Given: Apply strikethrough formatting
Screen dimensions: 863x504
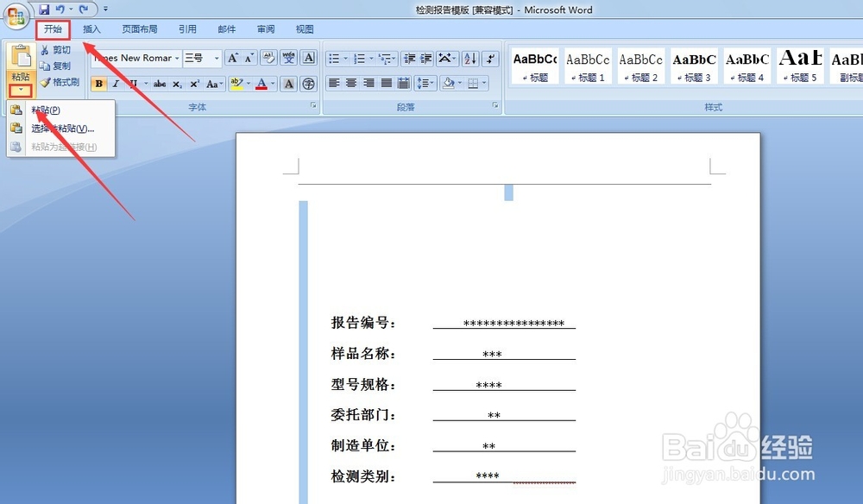Looking at the screenshot, I should [160, 84].
